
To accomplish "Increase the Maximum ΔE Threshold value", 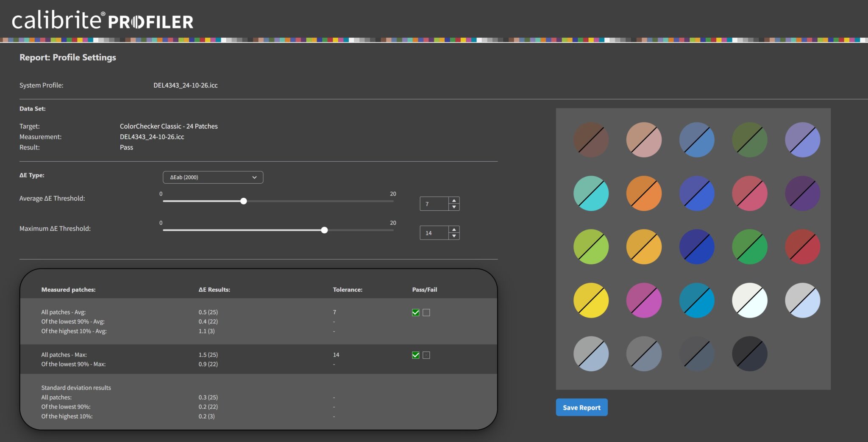I will coord(454,229).
